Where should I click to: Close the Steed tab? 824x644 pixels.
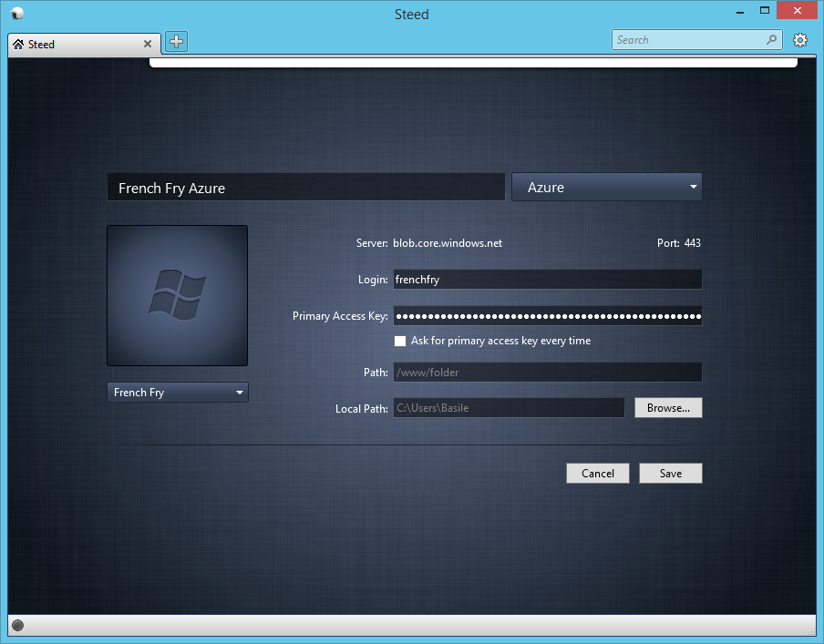149,44
